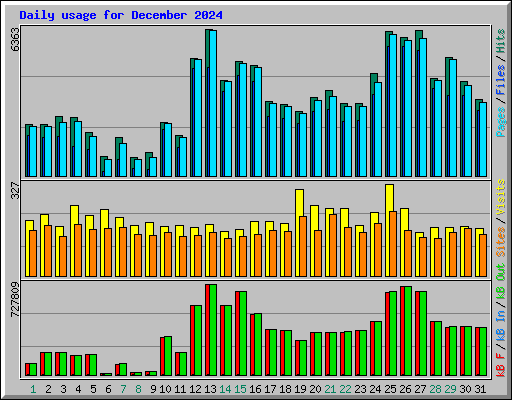Select day label 13 on the x-axis
This screenshot has height=400, width=512.
coord(210,389)
